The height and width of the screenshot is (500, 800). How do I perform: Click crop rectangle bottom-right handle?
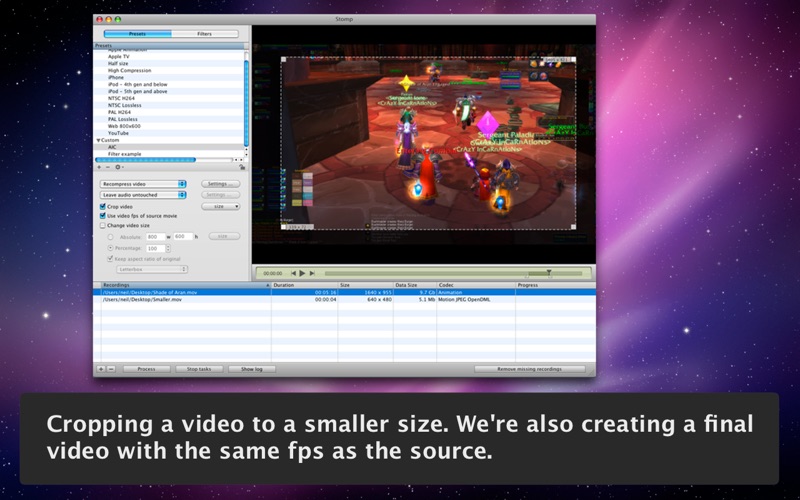573,227
